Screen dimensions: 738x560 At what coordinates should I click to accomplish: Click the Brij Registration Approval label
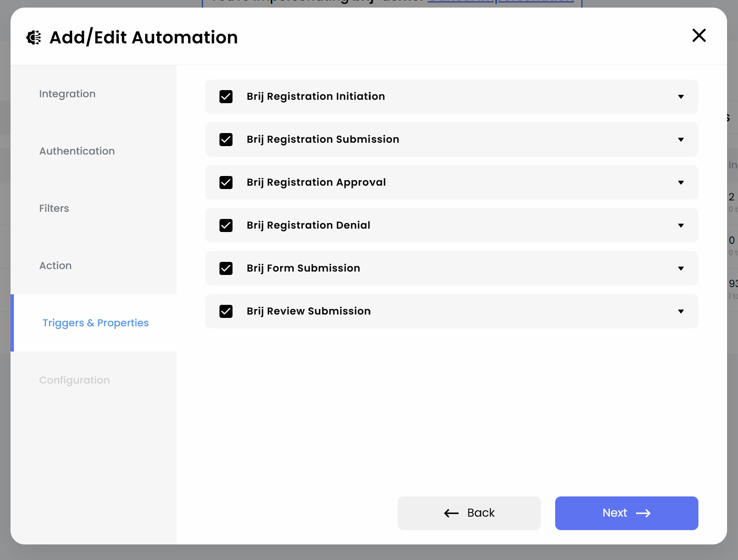[316, 182]
